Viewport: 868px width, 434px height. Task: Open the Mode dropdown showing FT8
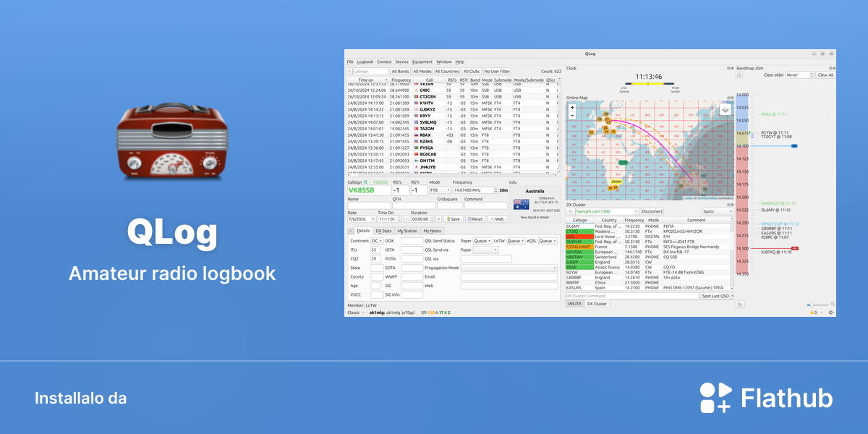tap(440, 190)
